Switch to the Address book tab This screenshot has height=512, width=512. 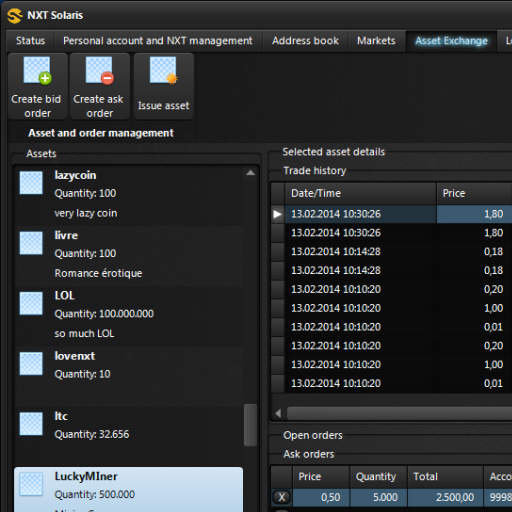[305, 41]
